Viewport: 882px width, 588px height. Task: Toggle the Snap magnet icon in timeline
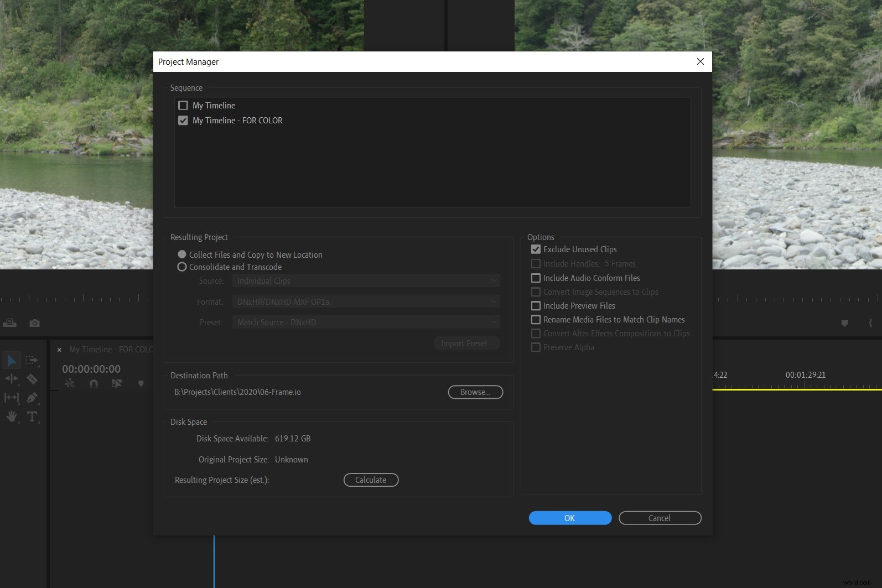click(x=94, y=383)
